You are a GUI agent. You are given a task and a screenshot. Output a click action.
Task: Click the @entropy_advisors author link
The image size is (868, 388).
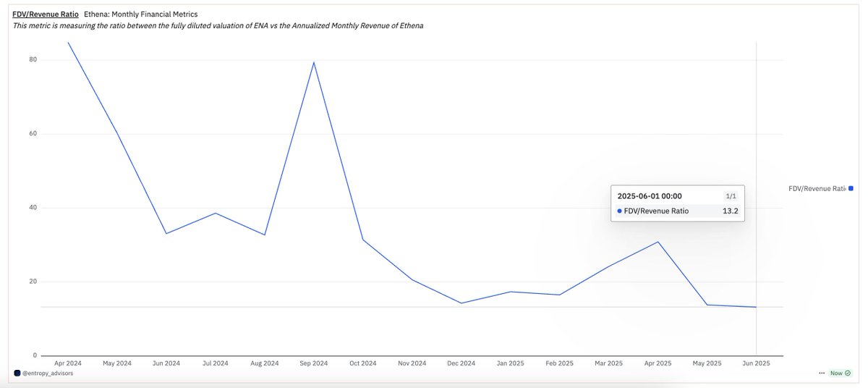[x=48, y=374]
